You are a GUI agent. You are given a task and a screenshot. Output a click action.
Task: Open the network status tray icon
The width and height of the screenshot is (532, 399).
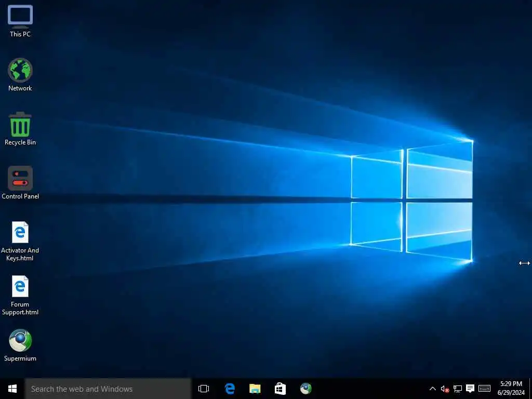coord(458,389)
